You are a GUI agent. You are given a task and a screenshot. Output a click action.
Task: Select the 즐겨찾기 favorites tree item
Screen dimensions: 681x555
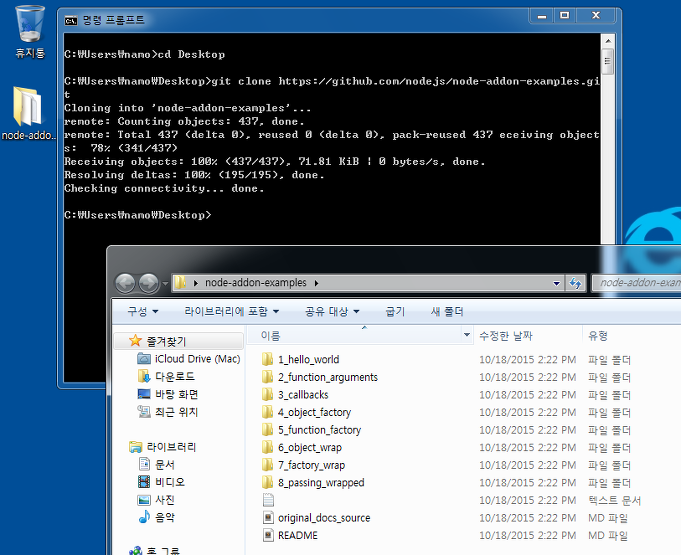tap(179, 341)
